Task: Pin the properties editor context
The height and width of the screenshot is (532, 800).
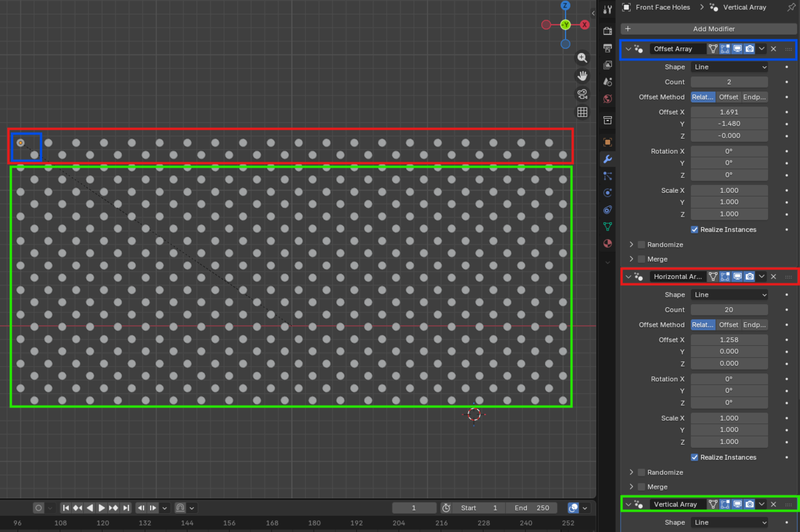Action: 791,7
